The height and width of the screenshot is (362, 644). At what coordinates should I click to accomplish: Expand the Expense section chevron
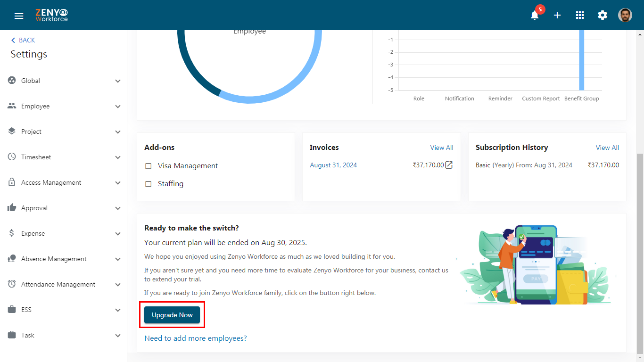[x=118, y=234]
